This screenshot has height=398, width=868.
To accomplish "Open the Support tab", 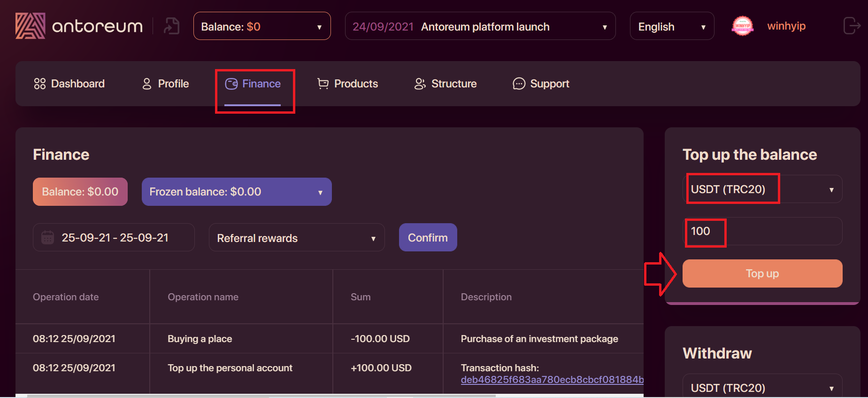I will (541, 84).
